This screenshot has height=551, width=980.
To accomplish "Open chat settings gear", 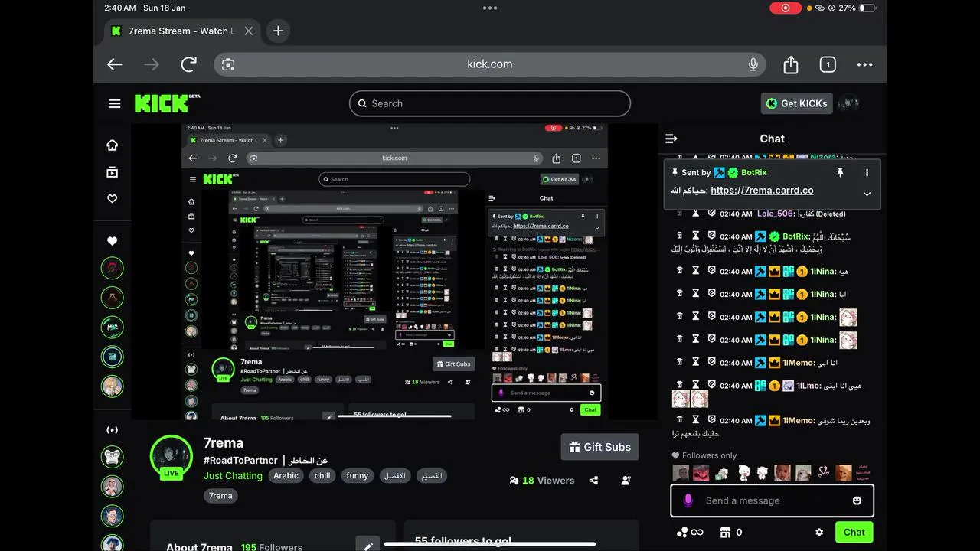I will point(819,532).
